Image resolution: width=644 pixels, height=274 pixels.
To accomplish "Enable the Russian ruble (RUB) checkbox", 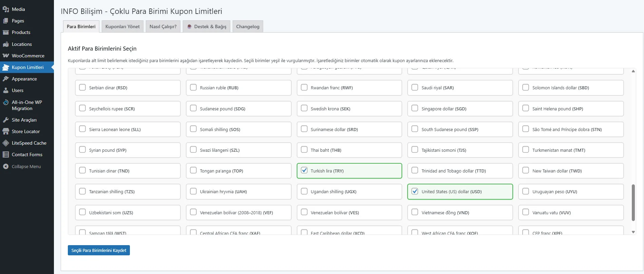I will (x=193, y=87).
